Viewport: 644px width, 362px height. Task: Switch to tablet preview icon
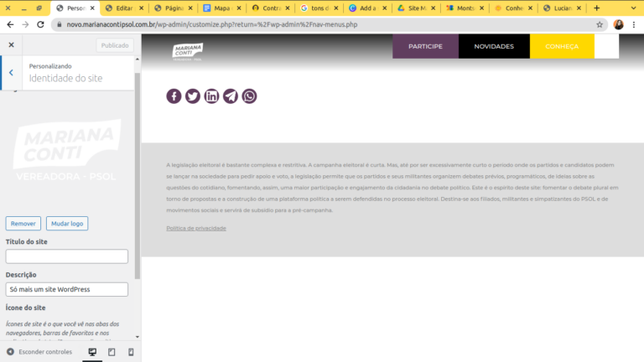112,352
